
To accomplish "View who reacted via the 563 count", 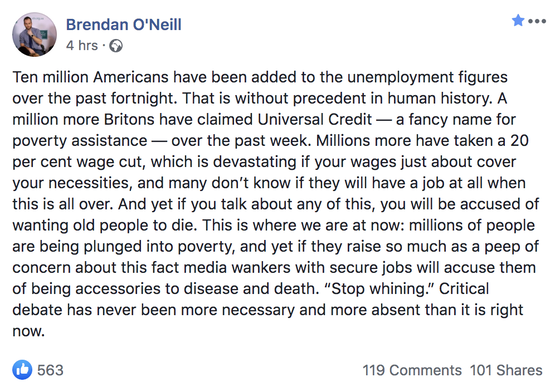I will (x=50, y=370).
